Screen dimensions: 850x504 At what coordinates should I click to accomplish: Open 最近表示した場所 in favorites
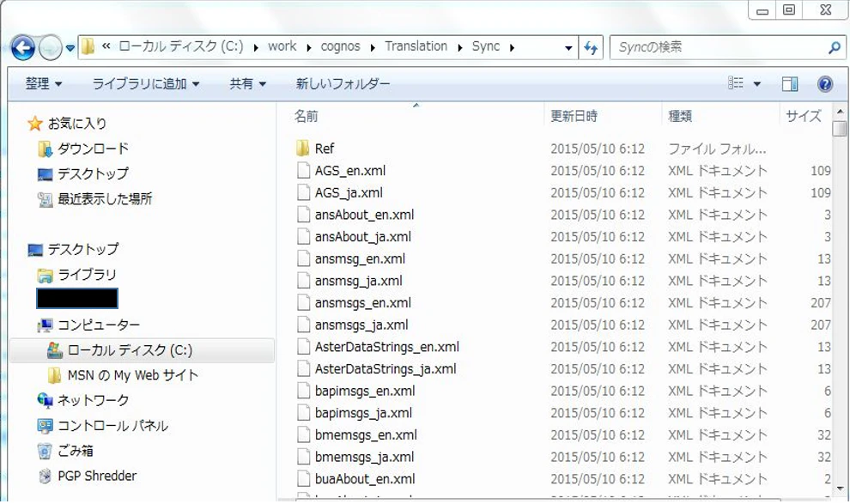tap(95, 199)
